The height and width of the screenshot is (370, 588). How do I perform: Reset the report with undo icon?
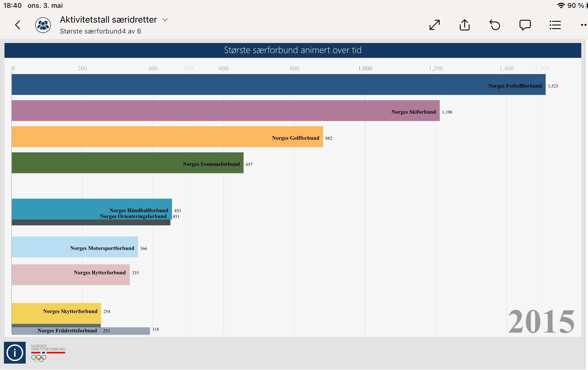pyautogui.click(x=495, y=25)
